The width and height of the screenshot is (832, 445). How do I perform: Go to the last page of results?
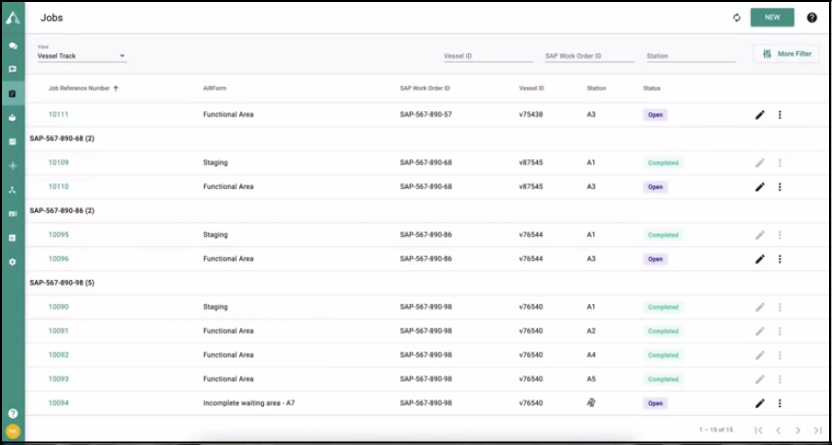pos(818,430)
